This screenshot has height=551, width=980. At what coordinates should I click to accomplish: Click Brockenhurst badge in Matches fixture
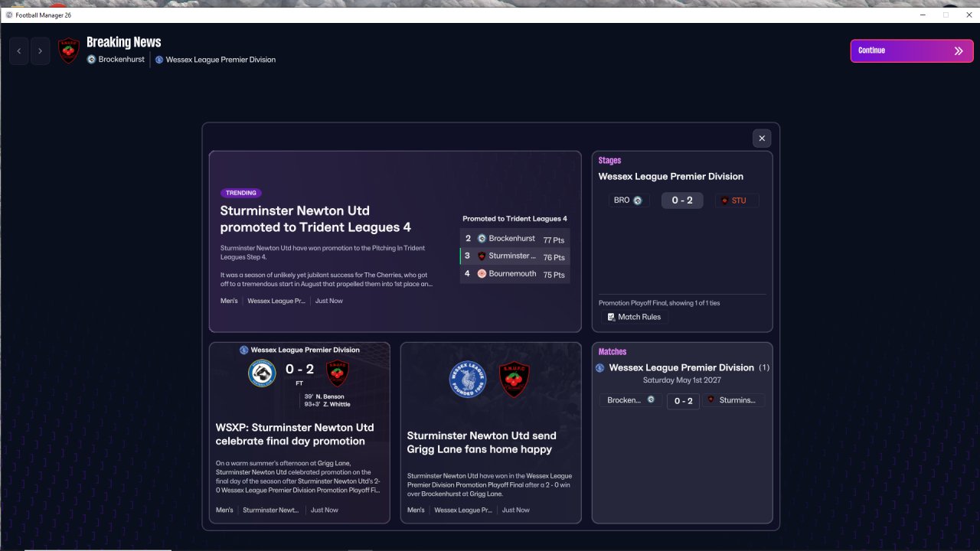pyautogui.click(x=651, y=399)
